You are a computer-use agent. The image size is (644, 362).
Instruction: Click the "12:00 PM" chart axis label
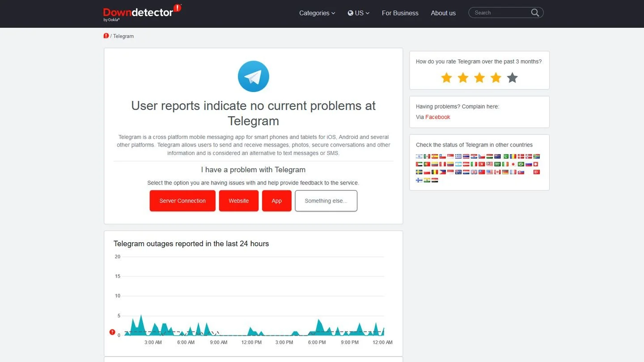[x=251, y=342]
